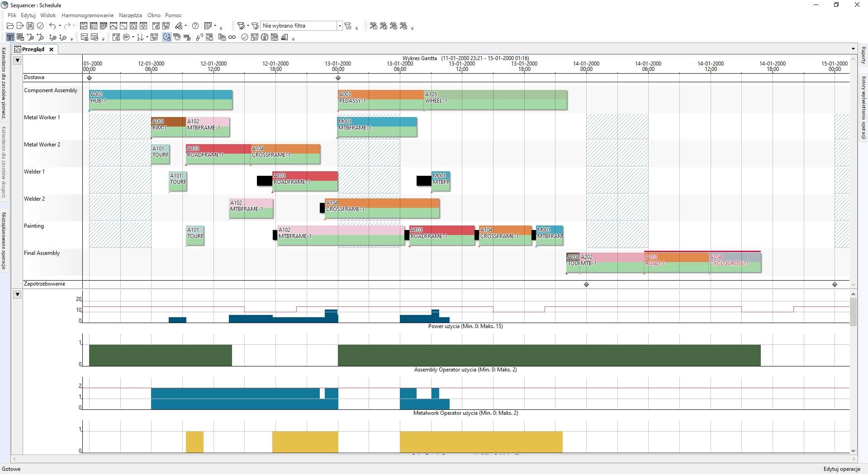Click the undo arrow icon

[x=52, y=26]
